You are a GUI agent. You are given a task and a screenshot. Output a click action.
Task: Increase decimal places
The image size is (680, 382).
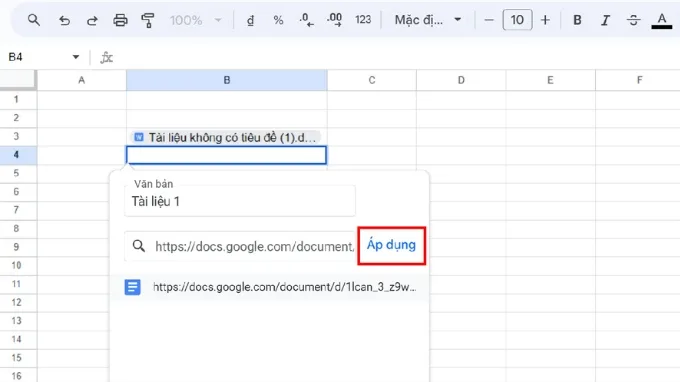click(x=334, y=20)
